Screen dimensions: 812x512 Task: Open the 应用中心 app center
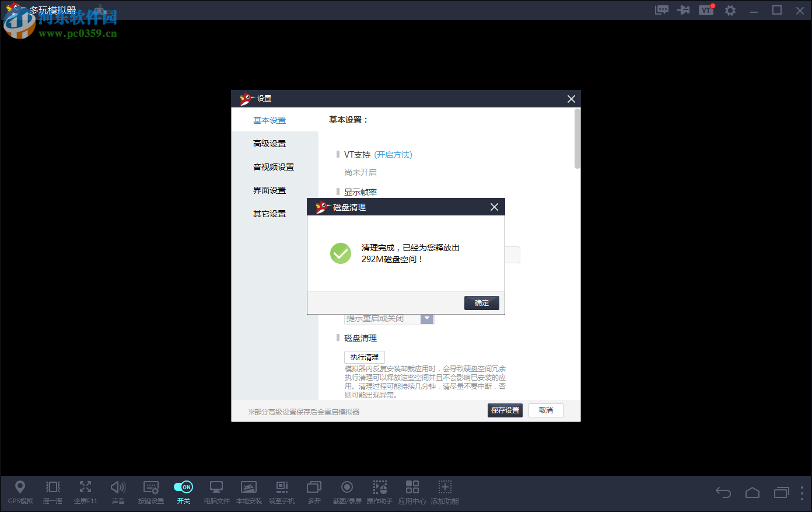tap(412, 492)
